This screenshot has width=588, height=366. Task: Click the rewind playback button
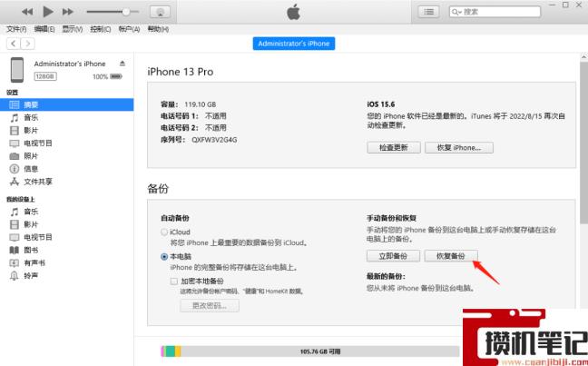[27, 12]
